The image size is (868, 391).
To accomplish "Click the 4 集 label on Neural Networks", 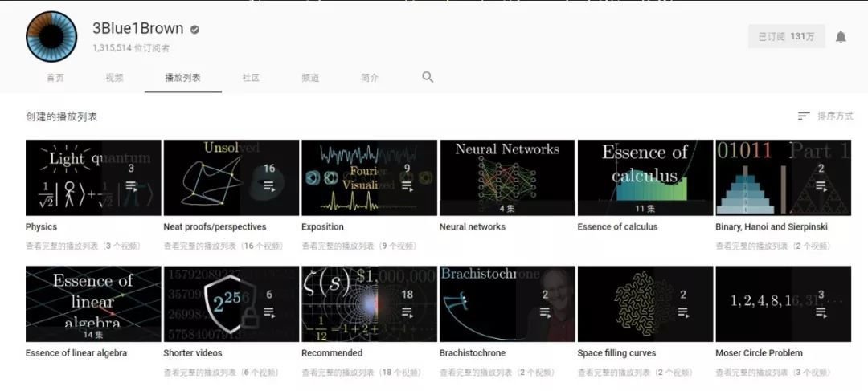I will (507, 209).
